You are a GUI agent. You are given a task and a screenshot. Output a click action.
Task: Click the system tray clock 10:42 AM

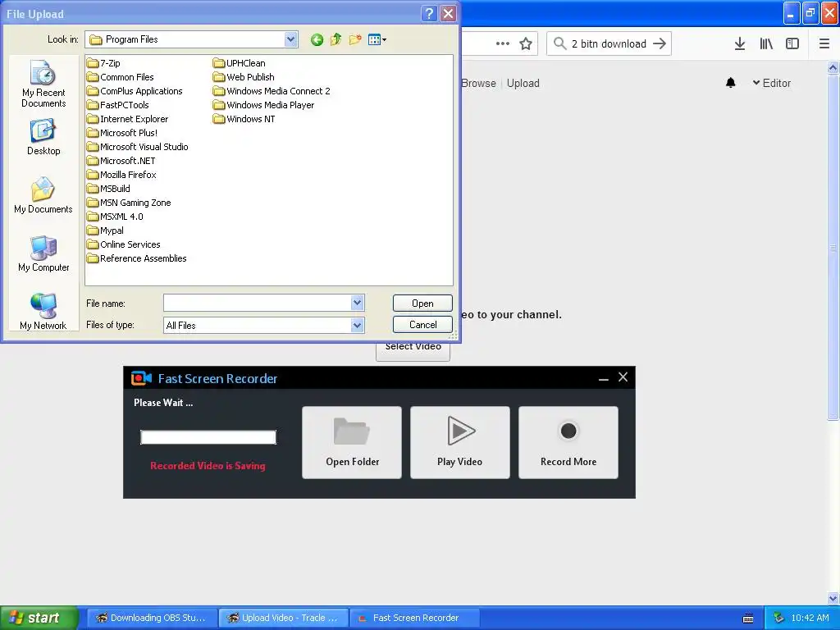(810, 618)
